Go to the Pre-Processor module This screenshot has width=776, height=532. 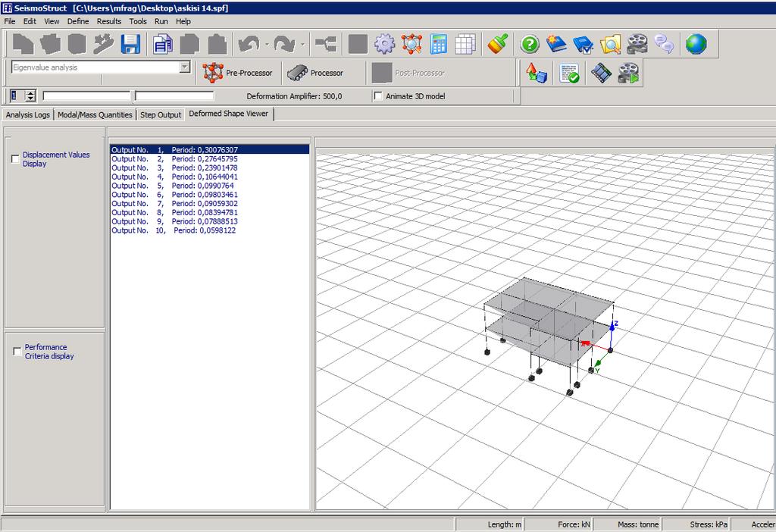237,73
